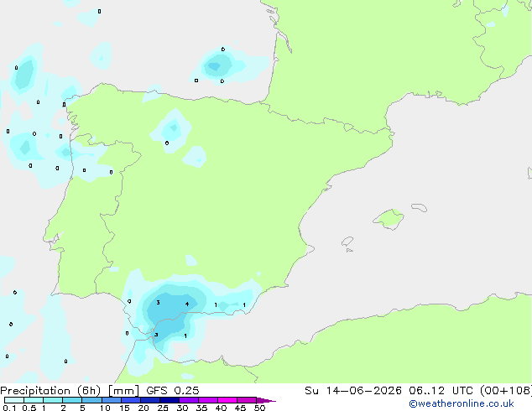
Task: Click the 30–35 mm purple swatch
Action: [188, 400]
